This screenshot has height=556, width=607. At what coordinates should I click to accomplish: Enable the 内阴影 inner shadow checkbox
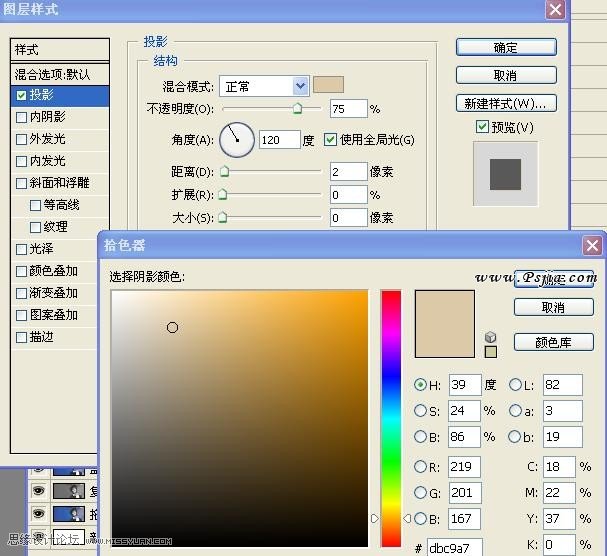[x=22, y=117]
